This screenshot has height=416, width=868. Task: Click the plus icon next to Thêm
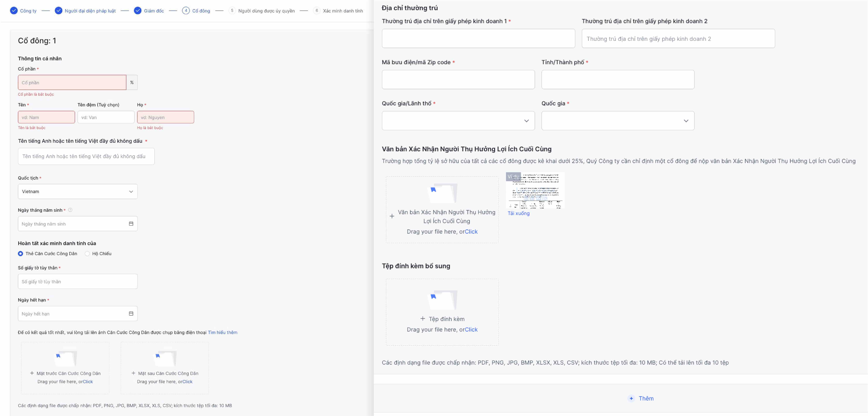tap(631, 398)
